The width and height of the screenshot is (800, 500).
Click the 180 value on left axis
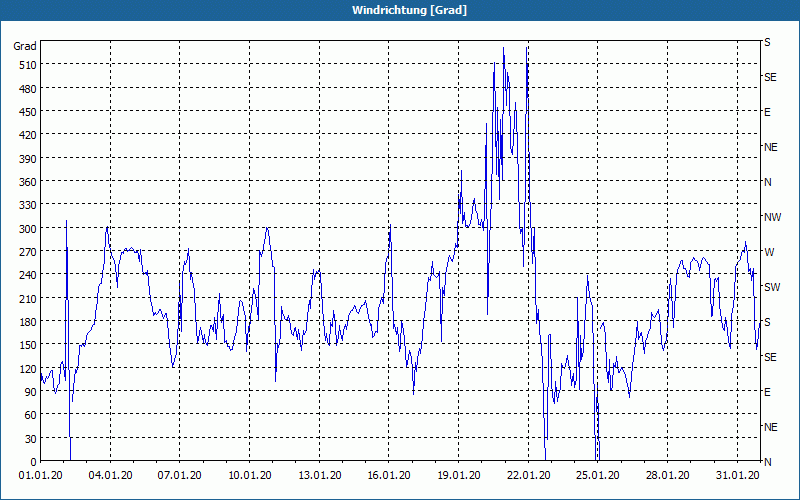click(x=27, y=322)
